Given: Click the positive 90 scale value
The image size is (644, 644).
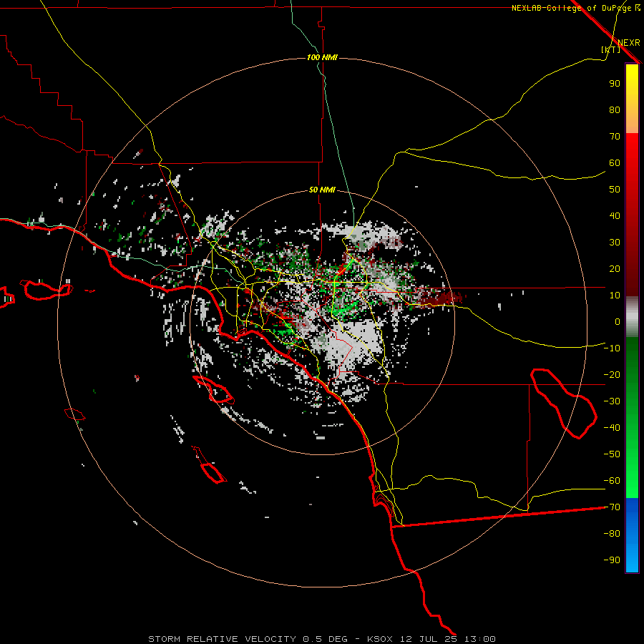Looking at the screenshot, I should pyautogui.click(x=615, y=84).
